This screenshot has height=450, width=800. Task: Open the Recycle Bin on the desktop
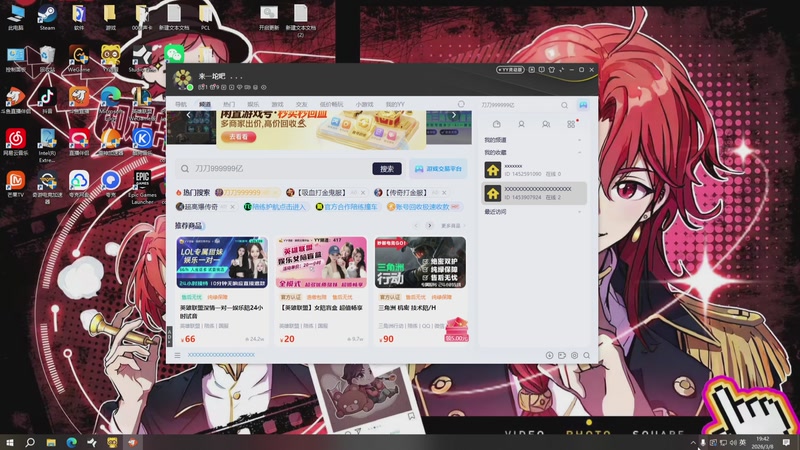coord(47,59)
